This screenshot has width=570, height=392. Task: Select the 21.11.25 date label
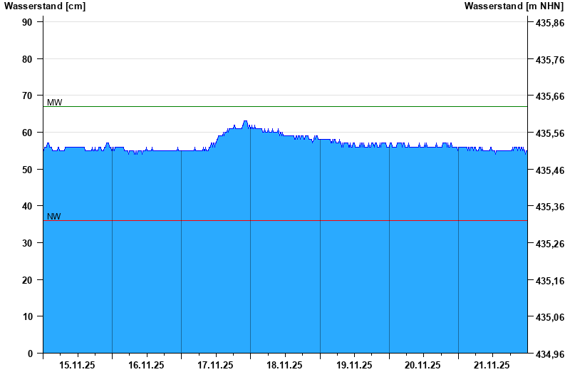tap(492, 365)
